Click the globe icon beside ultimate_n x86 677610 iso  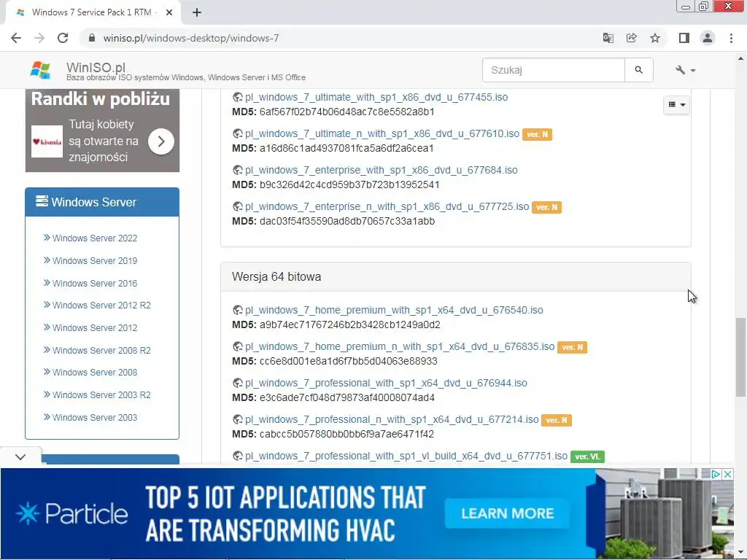click(237, 134)
